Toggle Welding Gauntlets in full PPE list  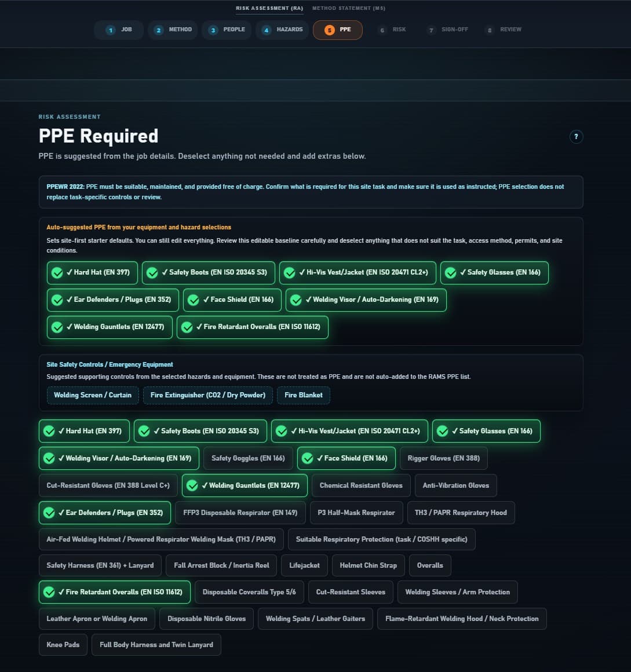[245, 485]
